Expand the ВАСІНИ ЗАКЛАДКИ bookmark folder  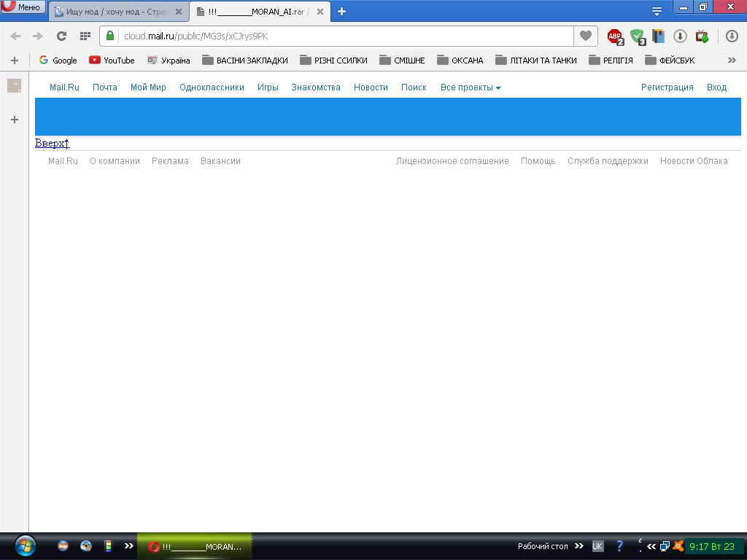[x=245, y=61]
